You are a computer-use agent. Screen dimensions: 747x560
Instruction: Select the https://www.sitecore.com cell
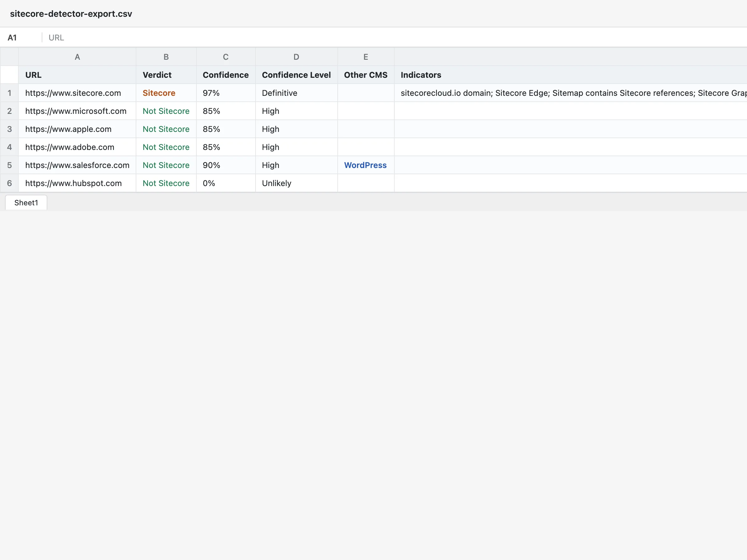click(77, 93)
